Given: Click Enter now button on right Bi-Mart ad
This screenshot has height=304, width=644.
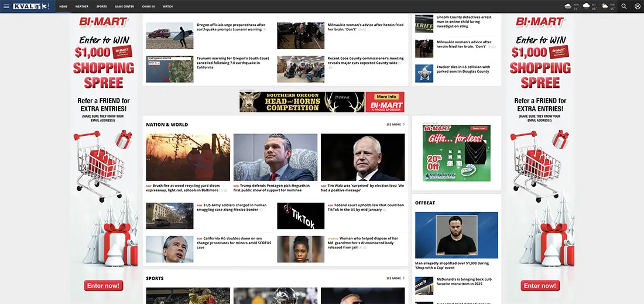Looking at the screenshot, I should tap(540, 285).
